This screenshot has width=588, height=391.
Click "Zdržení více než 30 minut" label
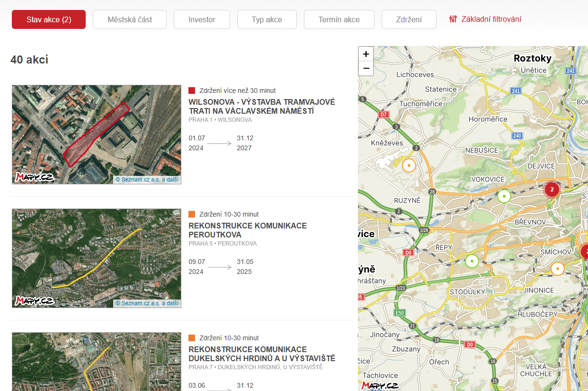point(238,91)
